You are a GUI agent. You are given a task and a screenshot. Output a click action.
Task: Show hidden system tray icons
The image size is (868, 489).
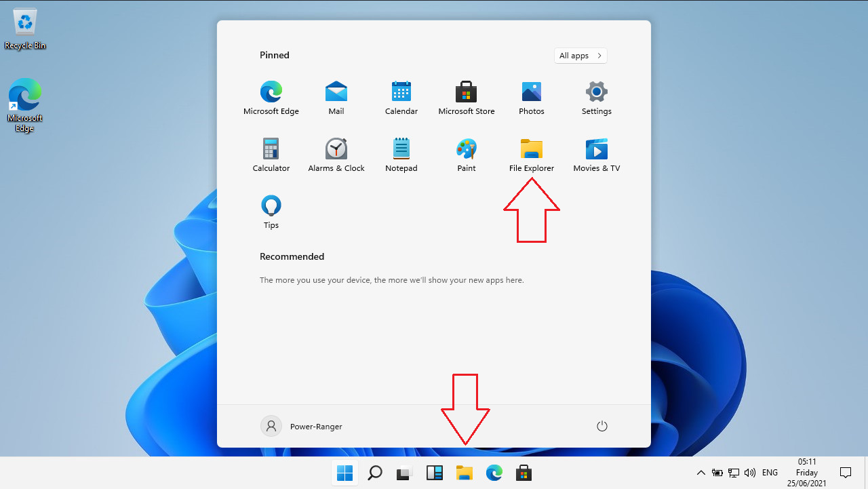click(701, 473)
